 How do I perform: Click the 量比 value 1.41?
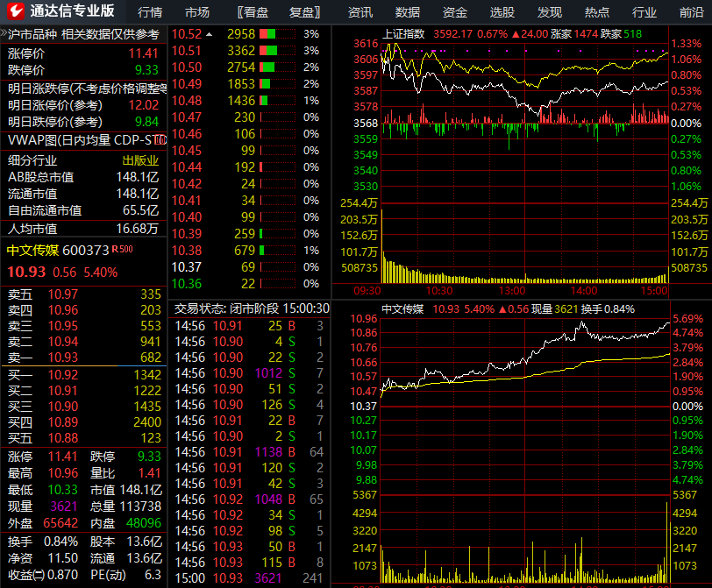click(x=149, y=473)
